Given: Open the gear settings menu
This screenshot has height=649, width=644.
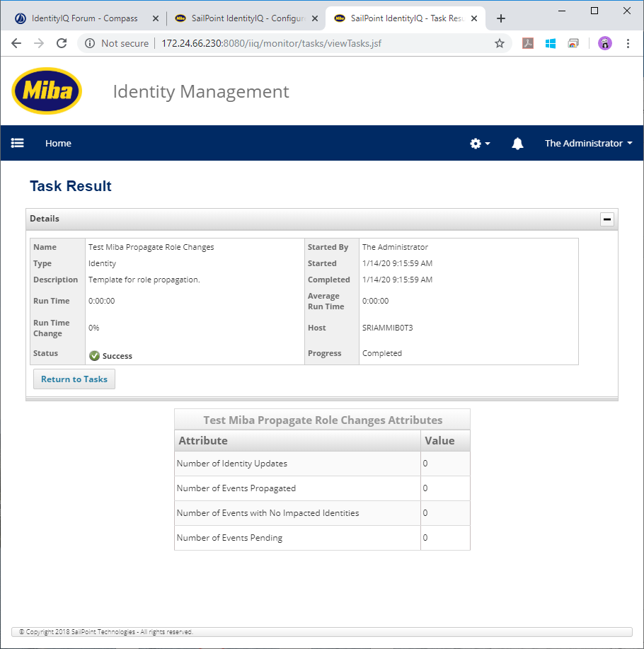Looking at the screenshot, I should click(479, 144).
